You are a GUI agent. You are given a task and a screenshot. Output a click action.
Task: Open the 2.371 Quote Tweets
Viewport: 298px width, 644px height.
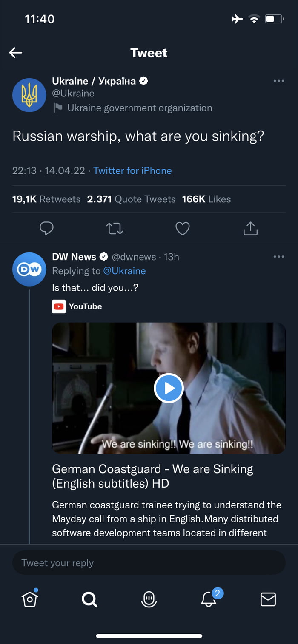coord(133,199)
